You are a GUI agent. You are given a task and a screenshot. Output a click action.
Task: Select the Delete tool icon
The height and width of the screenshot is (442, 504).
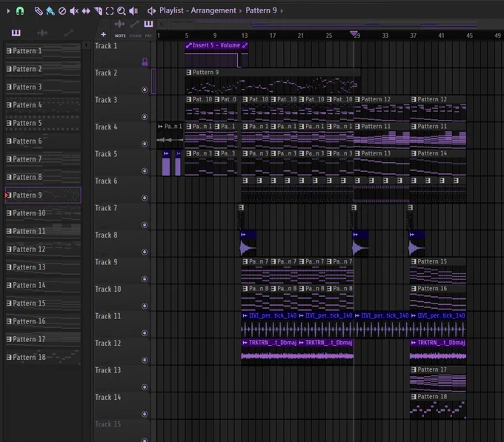tap(62, 11)
